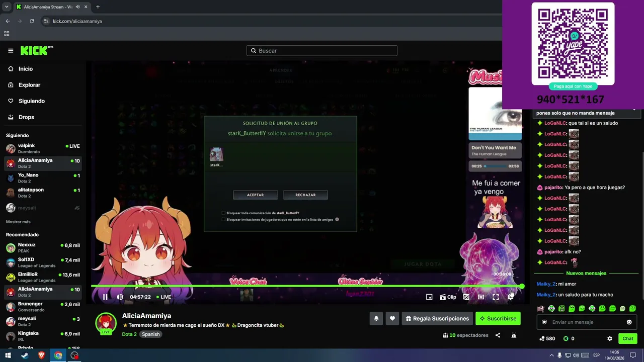This screenshot has width=644, height=362.
Task: Open system volume control in tray
Action: point(576,355)
